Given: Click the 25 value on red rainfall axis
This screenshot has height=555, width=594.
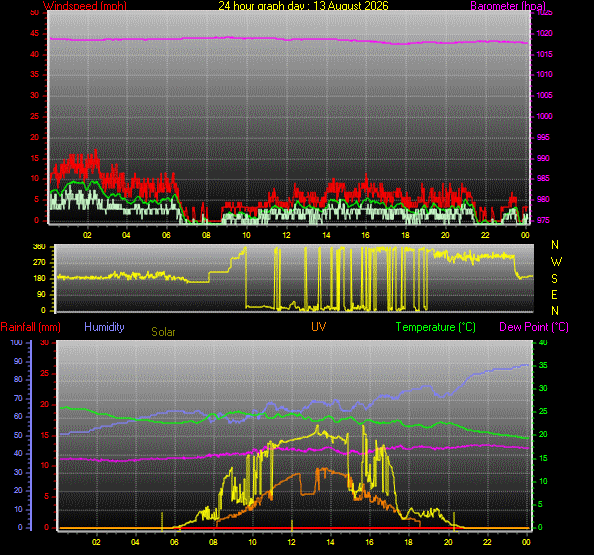Looking at the screenshot, I should click(x=45, y=374).
